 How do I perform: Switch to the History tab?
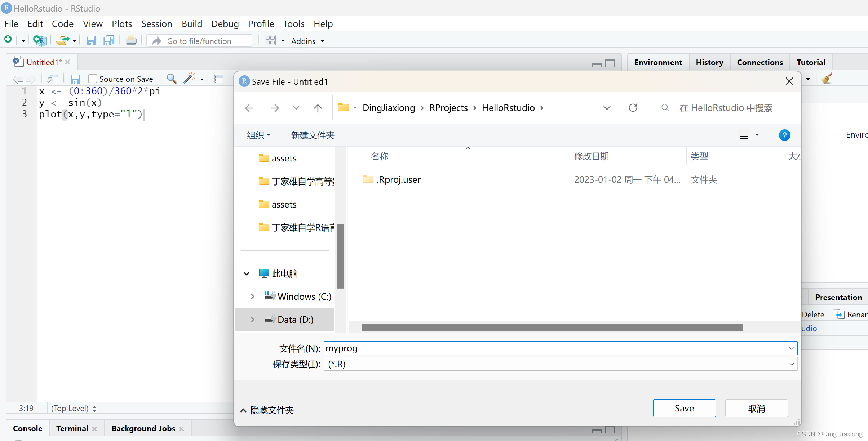pyautogui.click(x=709, y=62)
